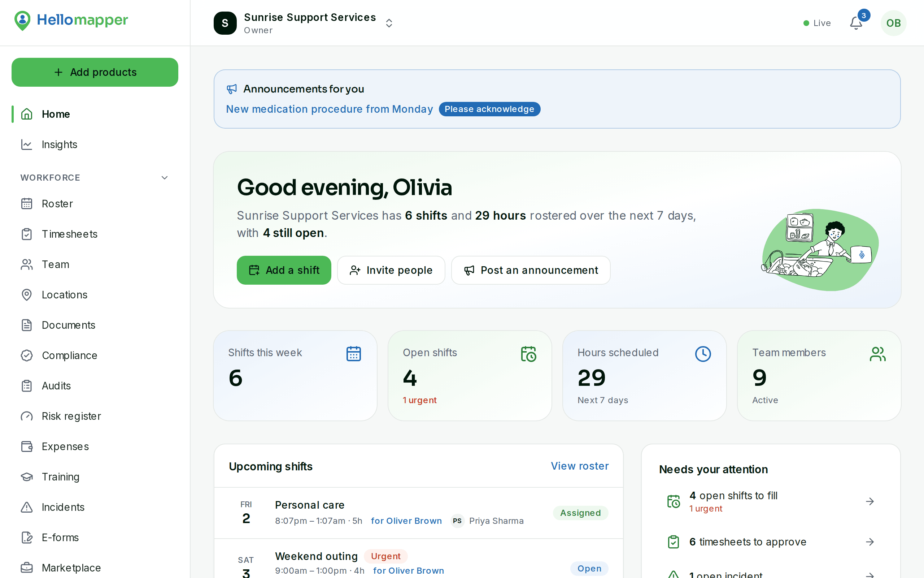Screen dimensions: 924x578
Task: Open E-forms in the sidebar
Action: point(95,538)
